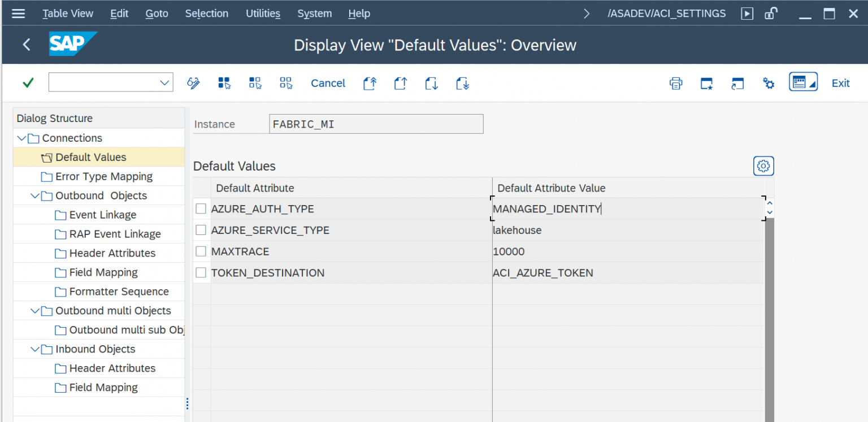This screenshot has width=868, height=422.
Task: Click the create new session window icon
Action: pyautogui.click(x=706, y=84)
